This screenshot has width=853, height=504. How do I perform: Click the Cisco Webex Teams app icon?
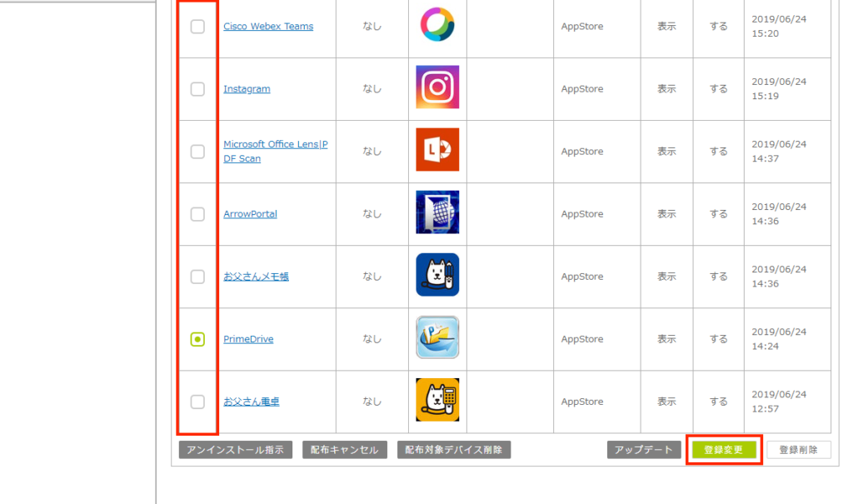pos(437,27)
